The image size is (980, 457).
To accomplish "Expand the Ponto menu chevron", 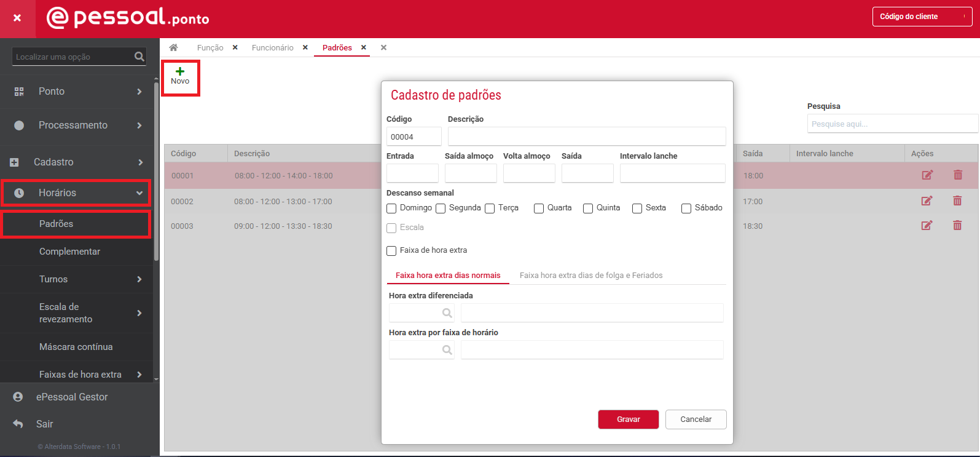I will point(139,92).
